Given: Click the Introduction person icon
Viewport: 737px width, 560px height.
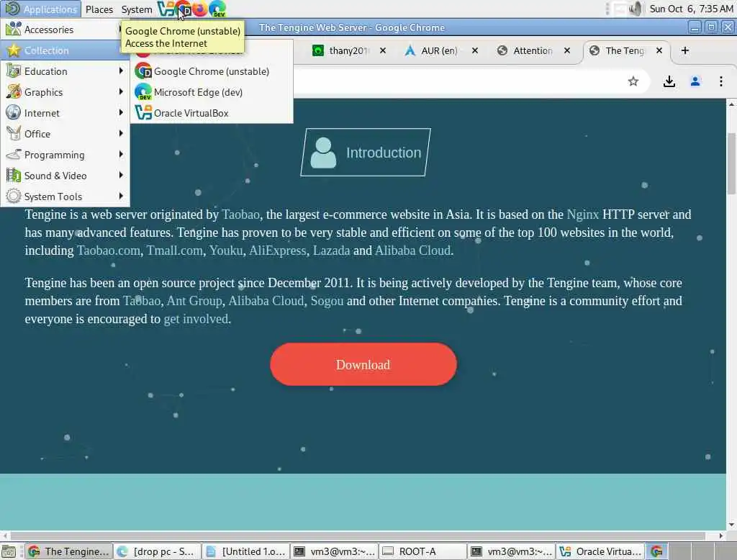Looking at the screenshot, I should click(323, 153).
